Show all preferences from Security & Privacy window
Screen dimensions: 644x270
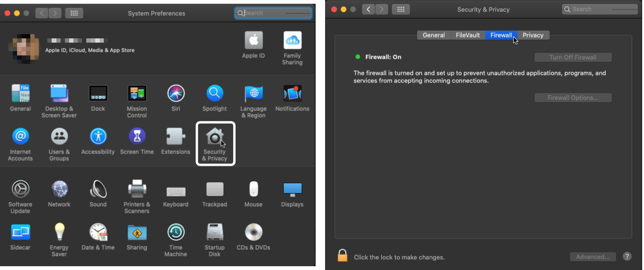tap(401, 9)
